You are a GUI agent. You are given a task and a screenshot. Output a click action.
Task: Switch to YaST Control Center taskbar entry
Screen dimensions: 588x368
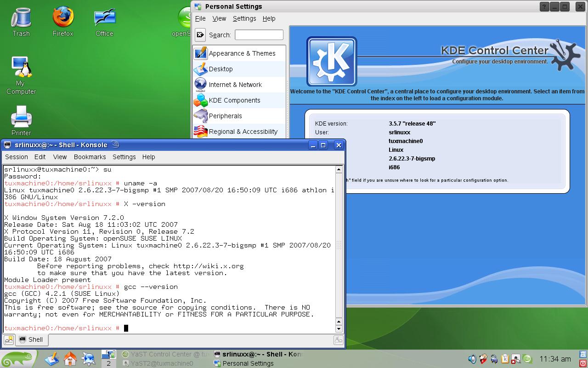(x=165, y=354)
